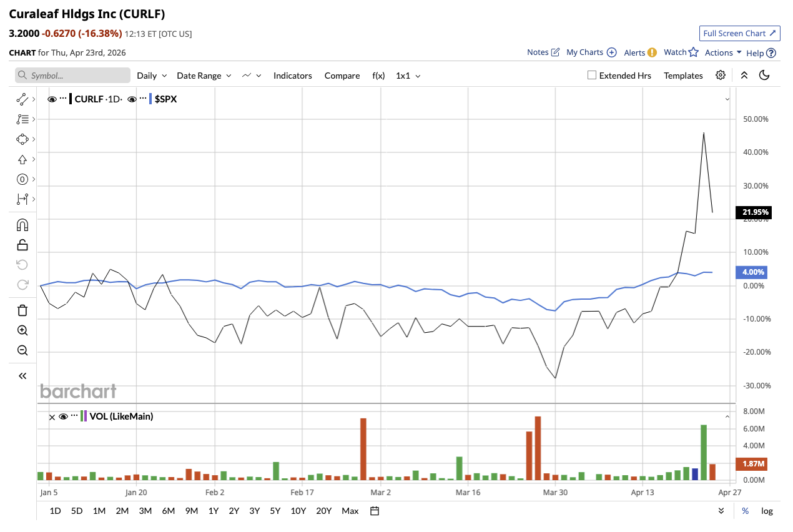Image resolution: width=793 pixels, height=532 pixels.
Task: Collapse the drawing toolbar with double chevron
Action: pyautogui.click(x=22, y=376)
